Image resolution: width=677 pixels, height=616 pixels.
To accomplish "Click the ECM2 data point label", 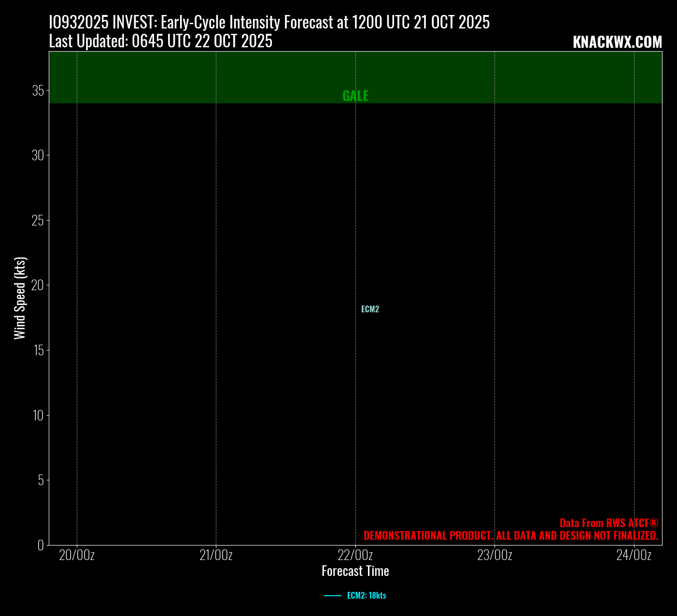I will (370, 309).
